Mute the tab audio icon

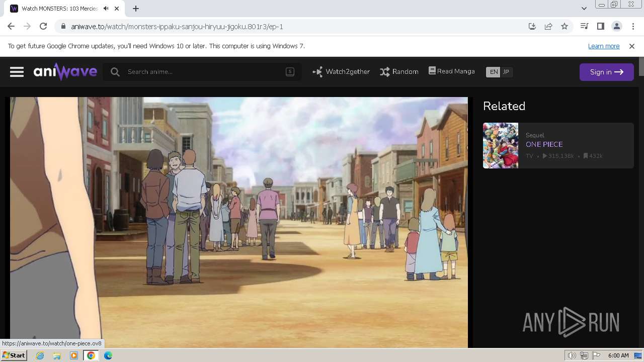pyautogui.click(x=106, y=9)
